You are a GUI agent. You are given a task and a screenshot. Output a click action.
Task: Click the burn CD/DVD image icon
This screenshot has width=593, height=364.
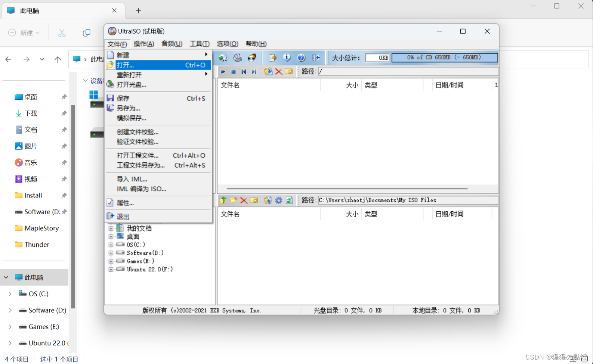[252, 57]
